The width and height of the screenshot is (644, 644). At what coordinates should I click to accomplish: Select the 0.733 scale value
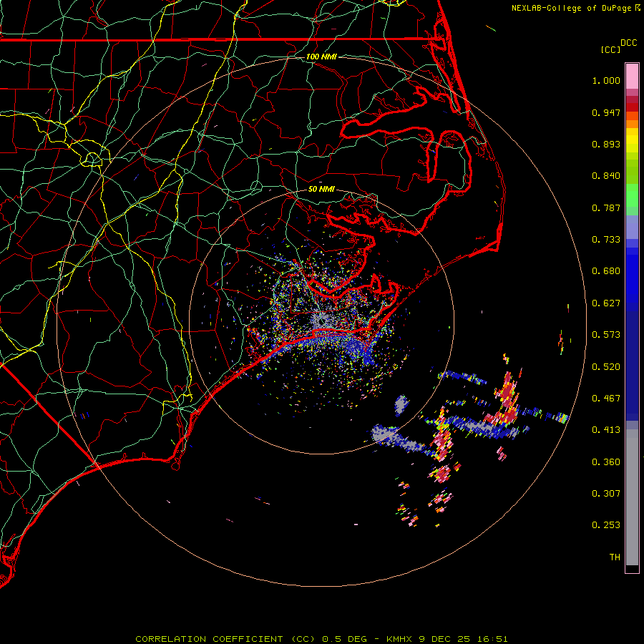click(x=606, y=240)
